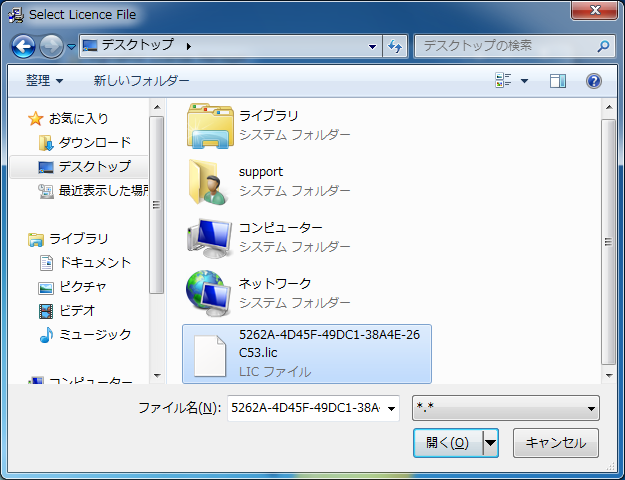
Task: Select お気に入り in the navigation pane
Action: (79, 118)
